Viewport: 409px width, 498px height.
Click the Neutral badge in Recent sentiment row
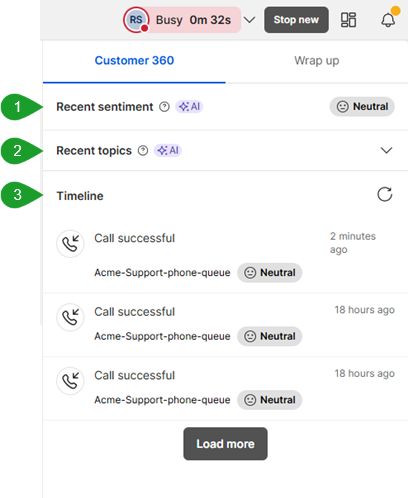[x=362, y=107]
